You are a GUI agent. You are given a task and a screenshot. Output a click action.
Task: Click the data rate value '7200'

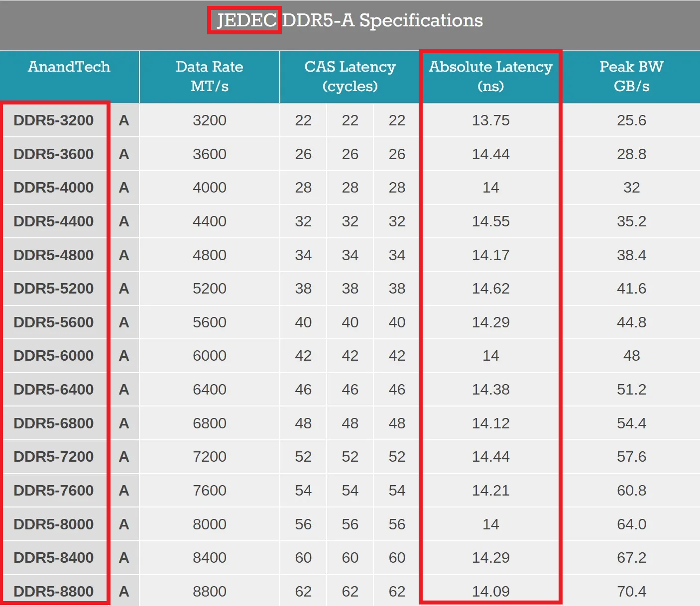click(x=210, y=457)
